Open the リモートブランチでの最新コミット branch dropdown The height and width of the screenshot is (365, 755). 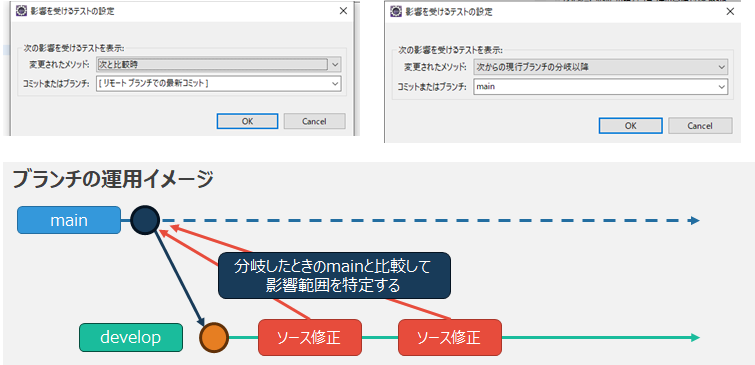tap(219, 83)
